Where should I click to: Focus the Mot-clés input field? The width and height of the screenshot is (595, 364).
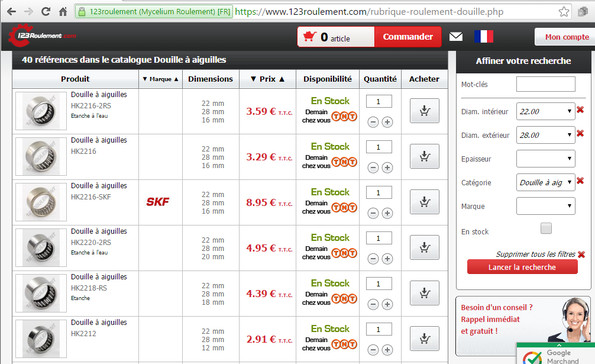pos(545,84)
